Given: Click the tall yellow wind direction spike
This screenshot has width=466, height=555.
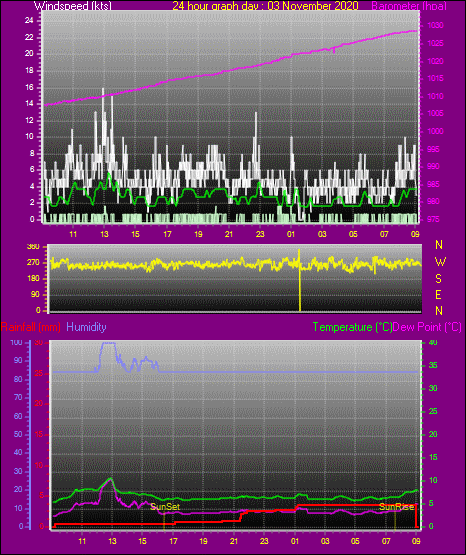Looking at the screenshot, I should tap(300, 280).
